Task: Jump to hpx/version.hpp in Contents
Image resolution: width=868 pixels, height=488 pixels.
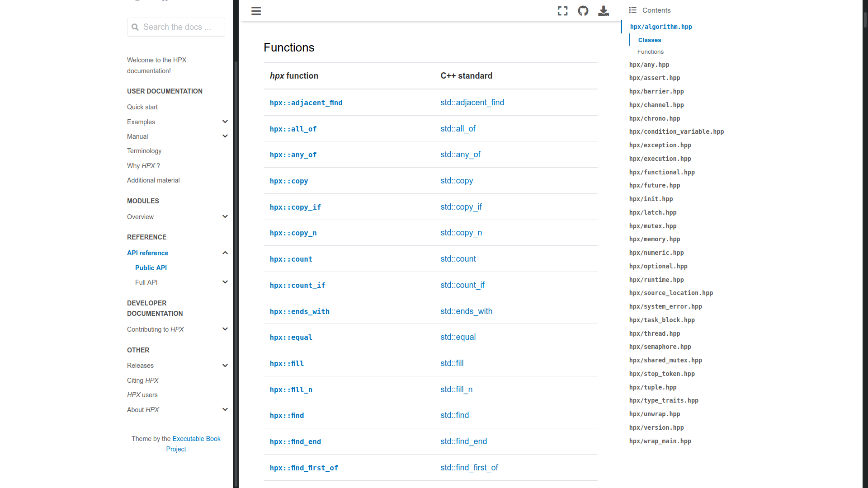Action: 656,427
